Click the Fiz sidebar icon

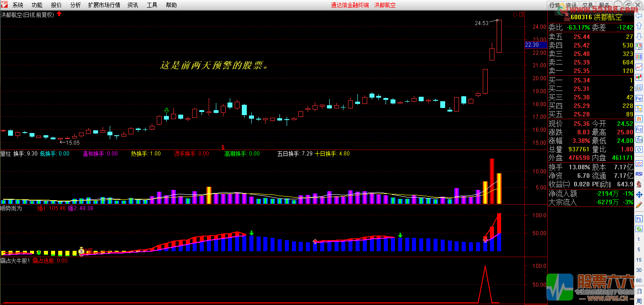[x=640, y=129]
